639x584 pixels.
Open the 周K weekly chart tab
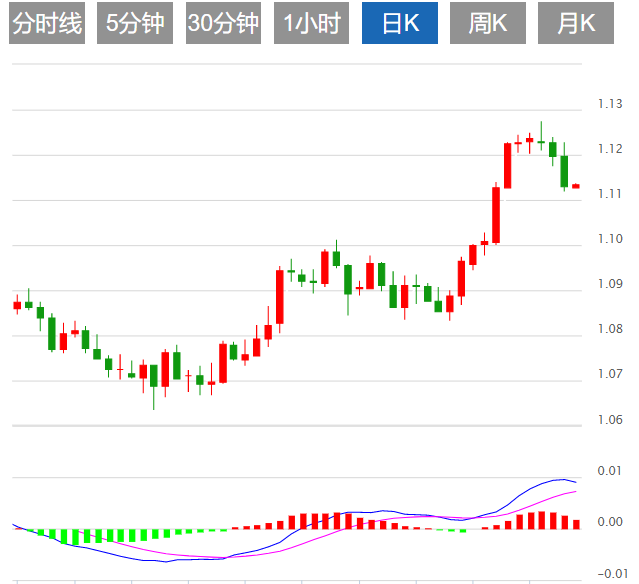click(488, 23)
